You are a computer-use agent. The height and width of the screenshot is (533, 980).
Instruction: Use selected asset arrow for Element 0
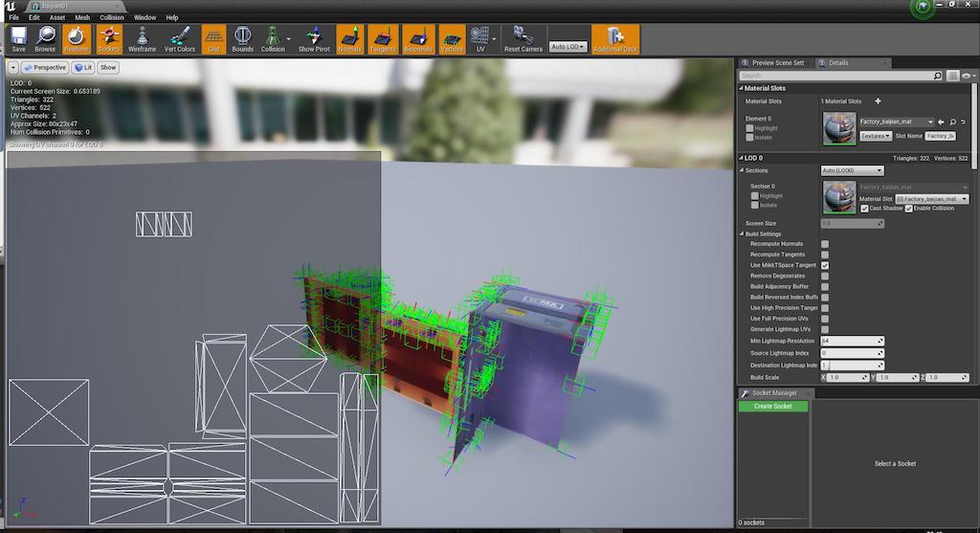942,122
